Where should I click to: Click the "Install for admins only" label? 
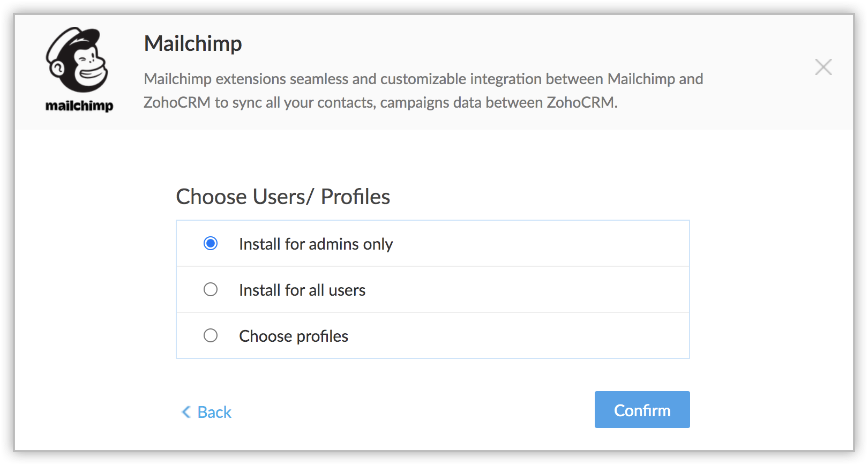click(316, 244)
